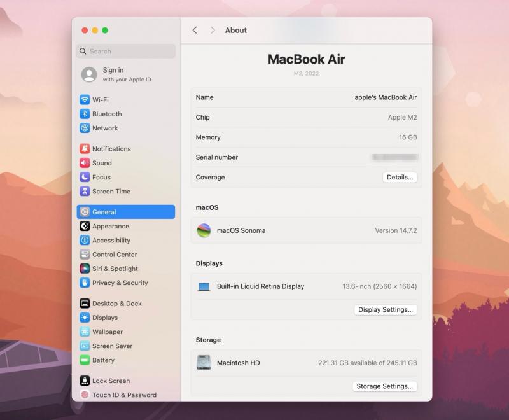Click the "M2, 2022" subtitle
This screenshot has height=420, width=509.
pyautogui.click(x=307, y=73)
